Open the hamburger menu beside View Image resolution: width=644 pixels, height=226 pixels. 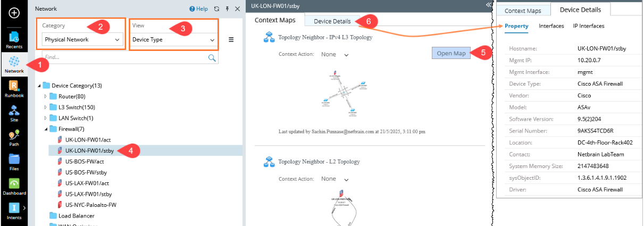(231, 39)
